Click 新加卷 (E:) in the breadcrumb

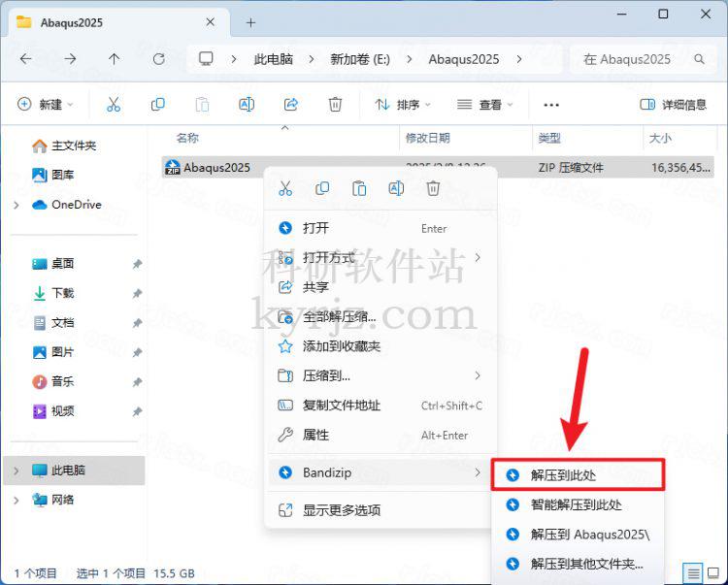tap(360, 59)
